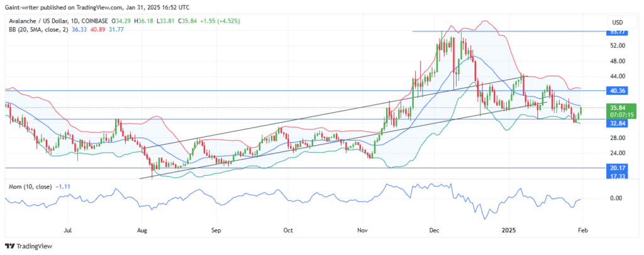Click the 44.00 price axis value
This screenshot has height=255, width=644.
click(618, 76)
